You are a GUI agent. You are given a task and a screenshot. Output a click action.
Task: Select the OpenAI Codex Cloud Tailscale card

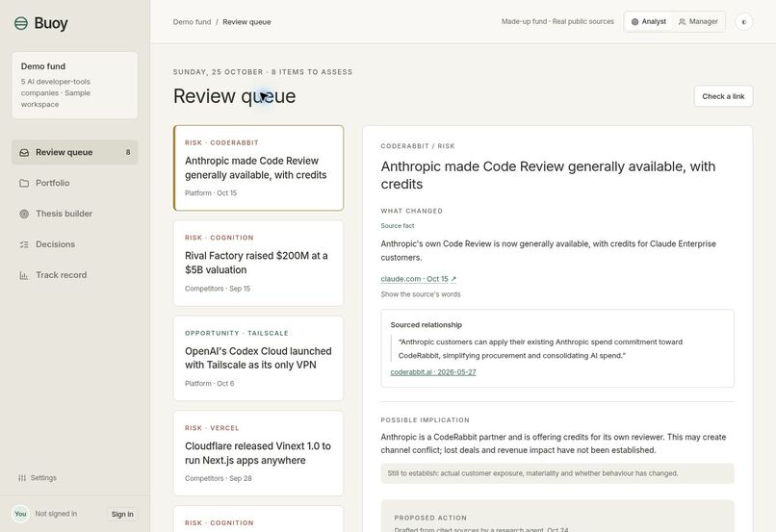click(x=258, y=359)
